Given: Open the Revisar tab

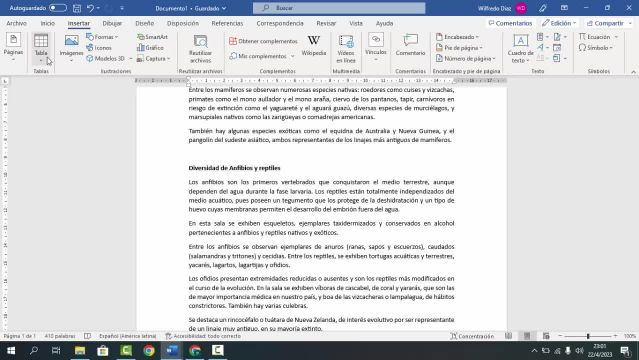Looking at the screenshot, I should coord(326,23).
